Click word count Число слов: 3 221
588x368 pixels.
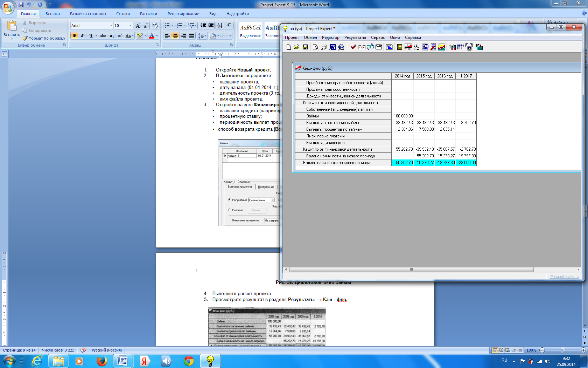58,350
